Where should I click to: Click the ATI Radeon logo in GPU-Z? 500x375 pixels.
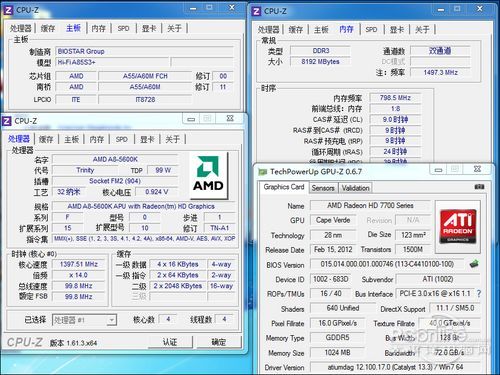pyautogui.click(x=458, y=227)
